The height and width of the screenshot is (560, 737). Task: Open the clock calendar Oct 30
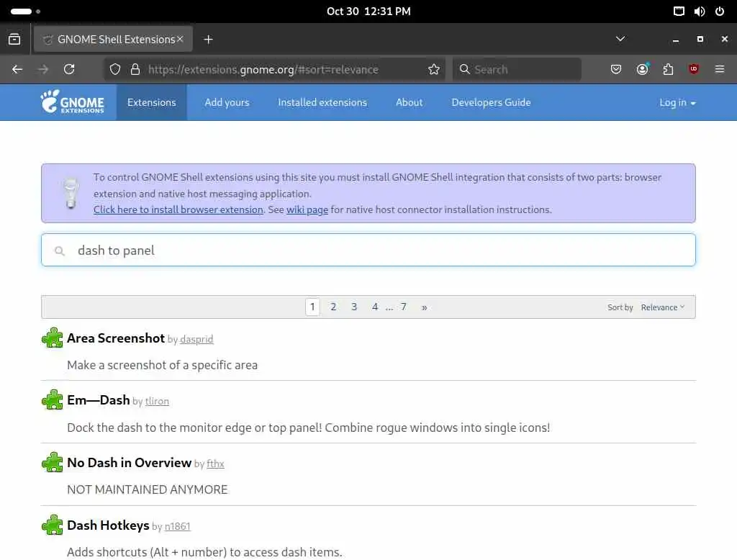pos(368,12)
